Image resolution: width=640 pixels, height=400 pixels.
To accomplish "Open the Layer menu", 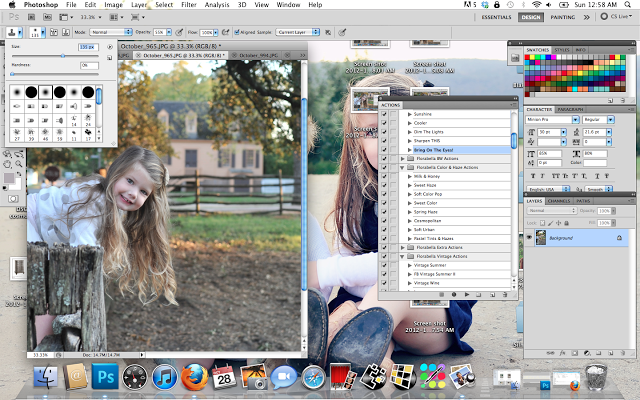I will 139,4.
